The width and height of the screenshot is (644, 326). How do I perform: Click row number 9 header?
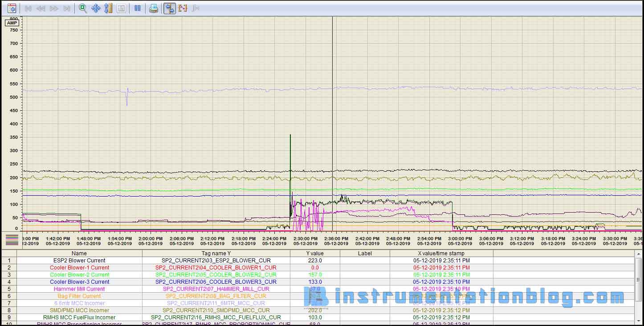9,318
